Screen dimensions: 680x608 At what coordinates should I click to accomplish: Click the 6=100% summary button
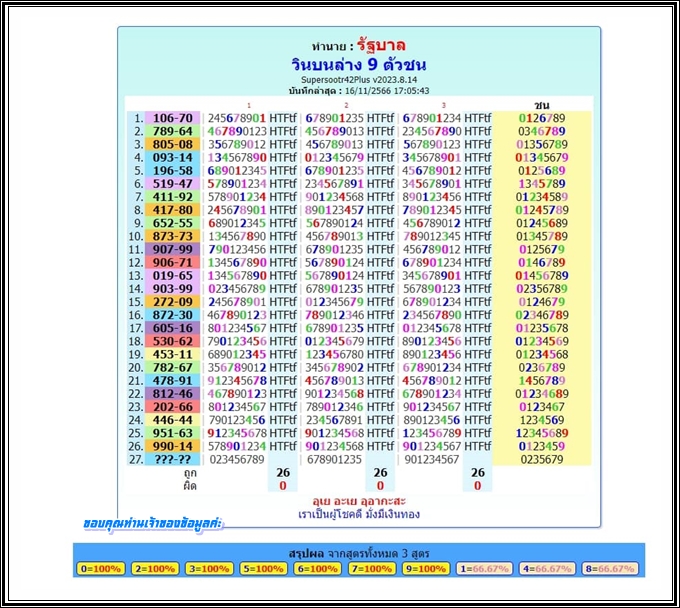317,569
